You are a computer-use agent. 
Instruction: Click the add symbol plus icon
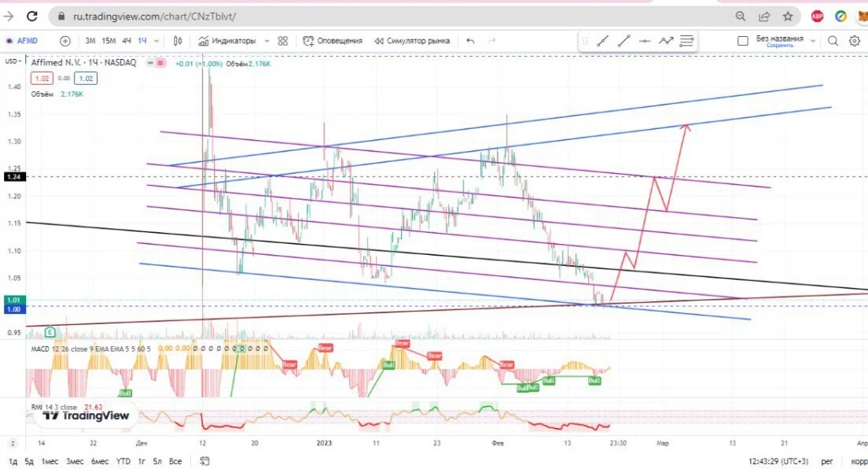click(x=64, y=40)
